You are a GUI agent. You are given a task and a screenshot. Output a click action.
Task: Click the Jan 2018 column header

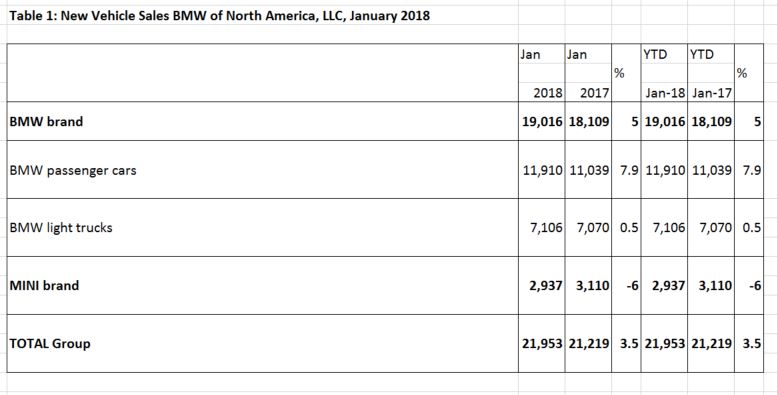542,73
